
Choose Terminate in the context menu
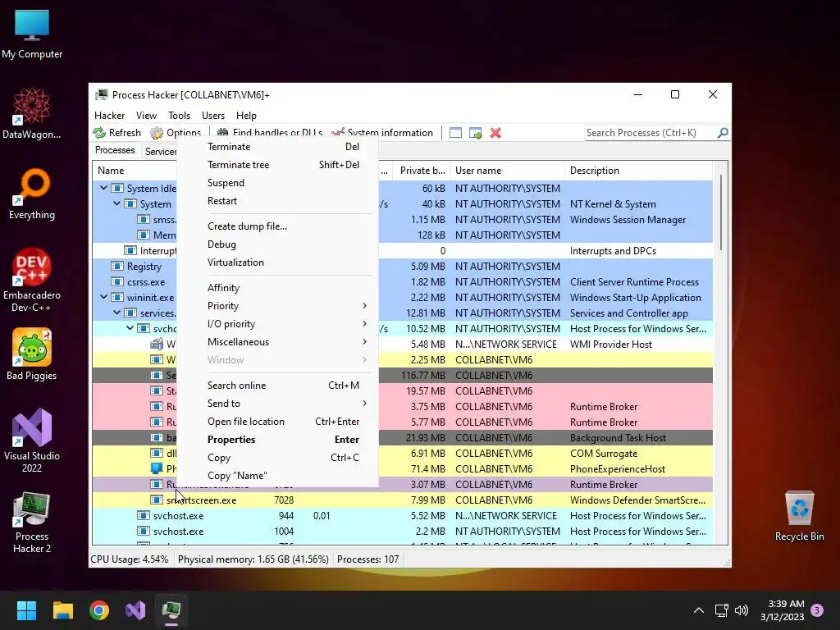[x=277, y=147]
